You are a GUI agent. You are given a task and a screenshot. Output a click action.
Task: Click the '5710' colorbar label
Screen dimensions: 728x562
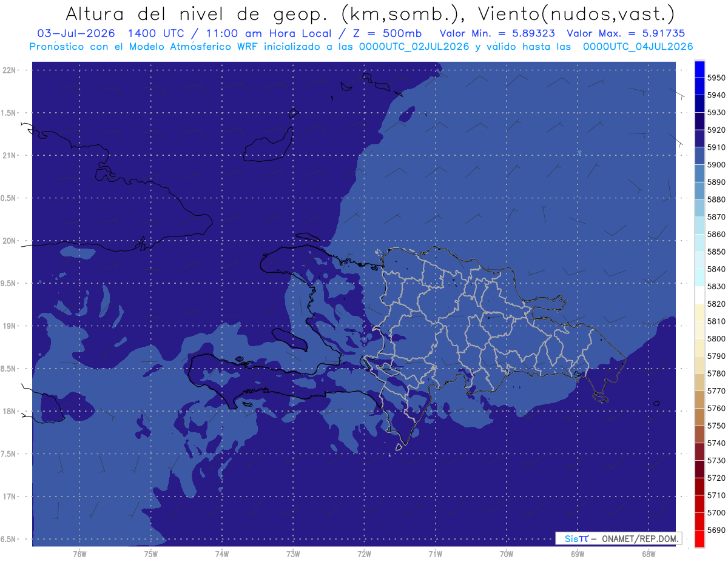click(716, 496)
